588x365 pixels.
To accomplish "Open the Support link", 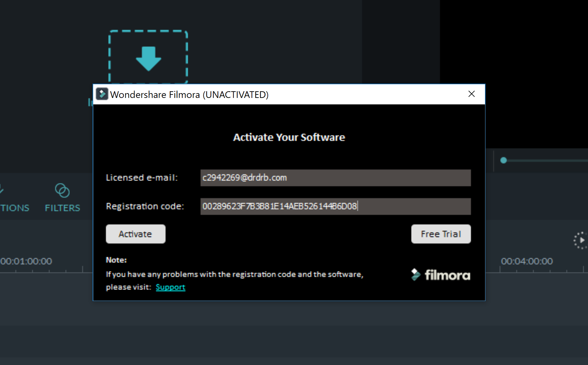I will tap(170, 287).
